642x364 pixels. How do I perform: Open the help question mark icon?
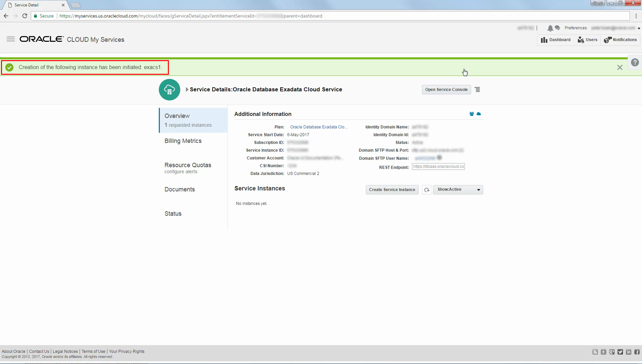tap(635, 62)
